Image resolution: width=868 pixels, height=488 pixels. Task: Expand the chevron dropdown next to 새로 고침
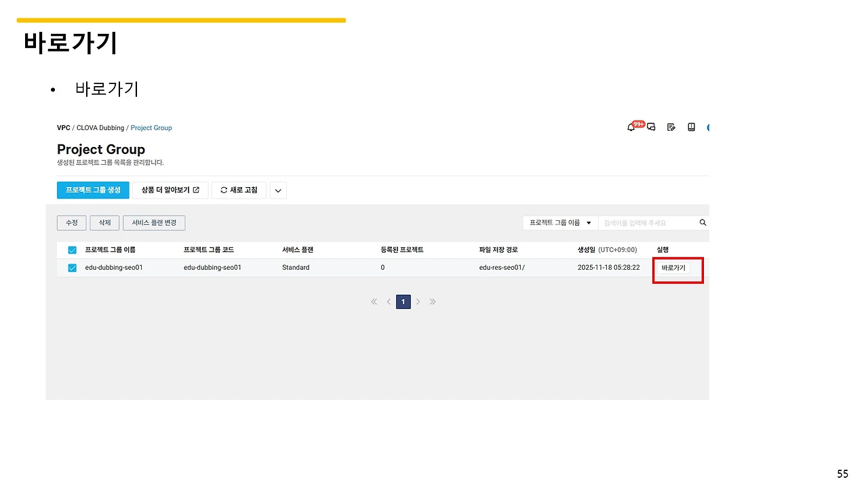click(278, 190)
